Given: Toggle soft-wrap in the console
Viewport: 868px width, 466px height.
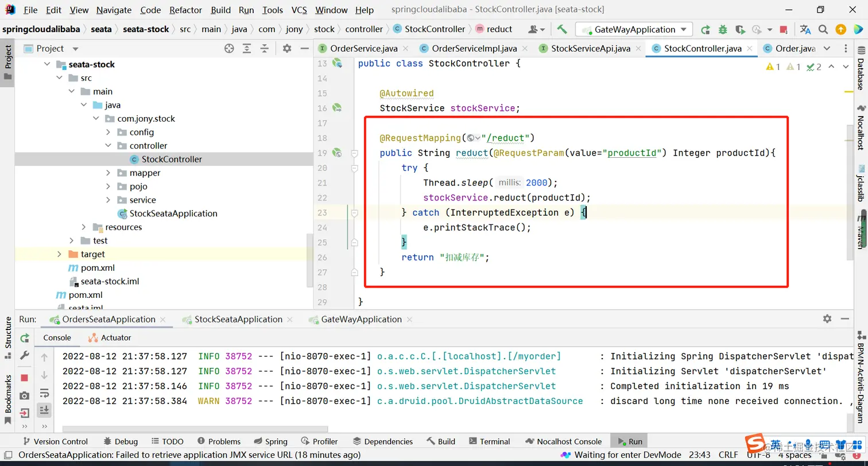Looking at the screenshot, I should click(44, 393).
